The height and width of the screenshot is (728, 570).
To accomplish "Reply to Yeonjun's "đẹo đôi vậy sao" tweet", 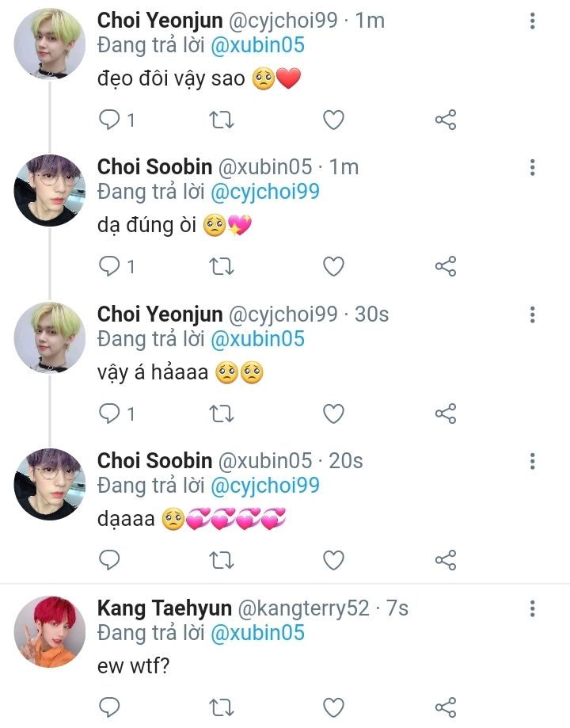I will pyautogui.click(x=109, y=120).
